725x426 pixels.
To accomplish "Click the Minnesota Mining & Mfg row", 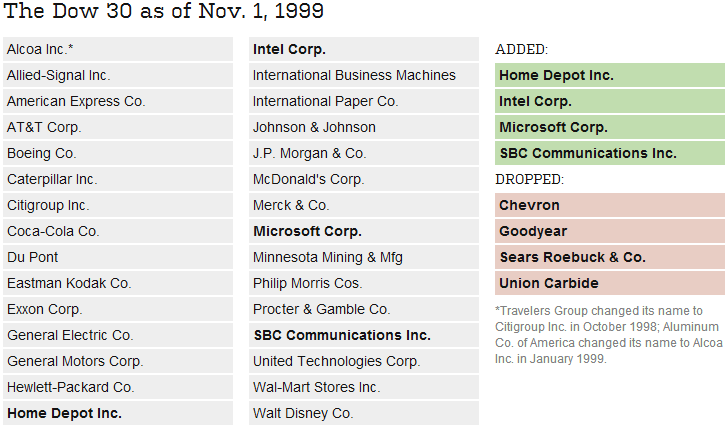I will (x=364, y=257).
